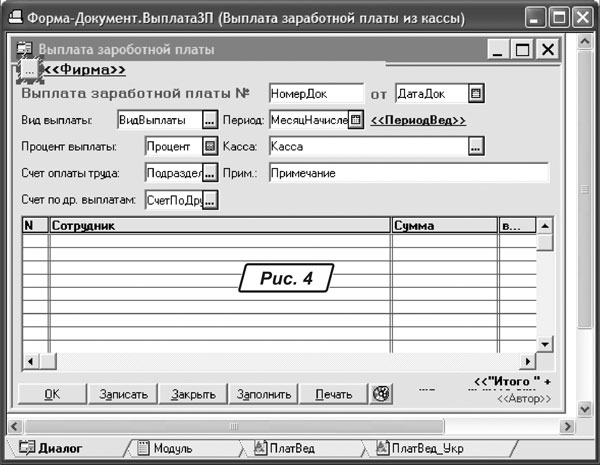Image resolution: width=600 pixels, height=465 pixels.
Task: Open Касса selection ellipsis button
Action: click(x=475, y=147)
